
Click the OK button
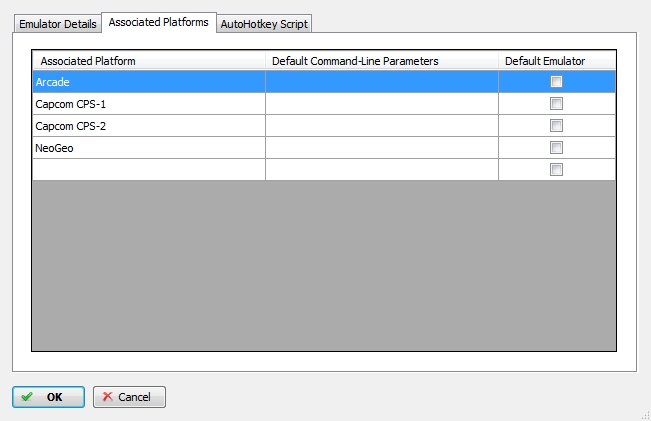[x=48, y=397]
